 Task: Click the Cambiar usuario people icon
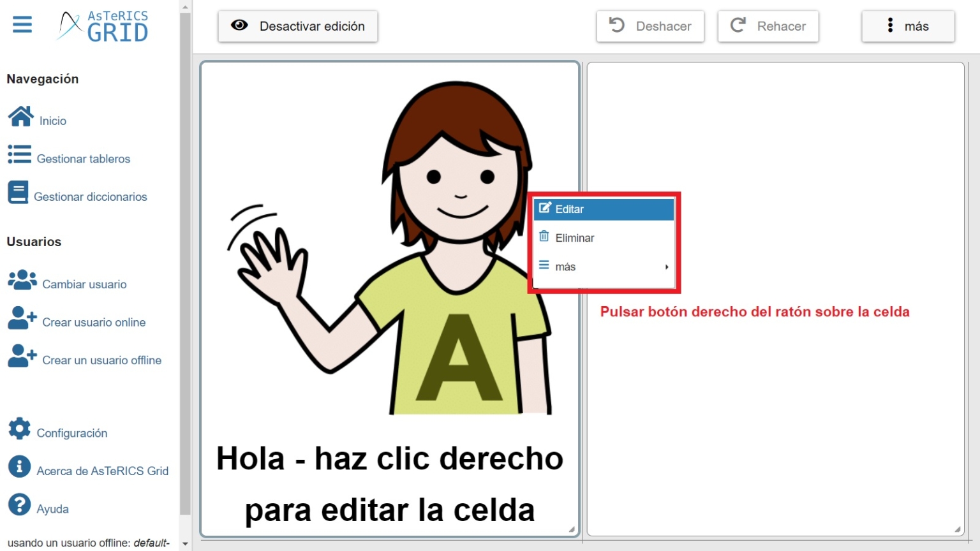pos(22,280)
